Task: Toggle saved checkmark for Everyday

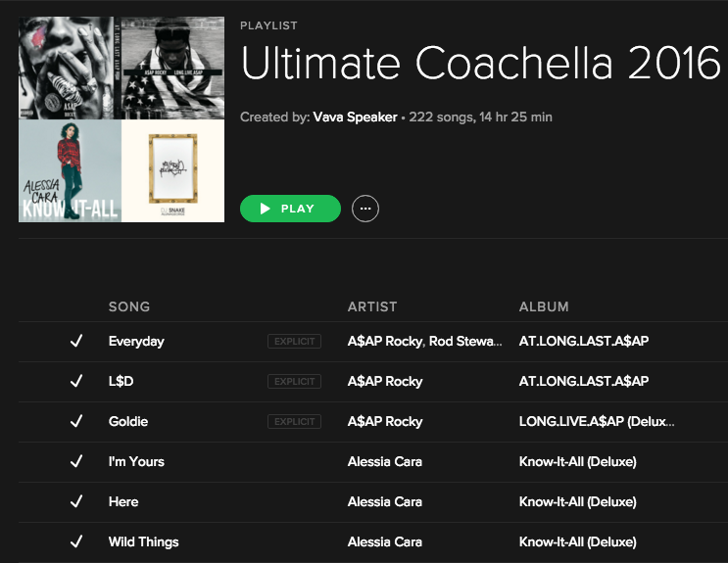Action: coord(76,341)
